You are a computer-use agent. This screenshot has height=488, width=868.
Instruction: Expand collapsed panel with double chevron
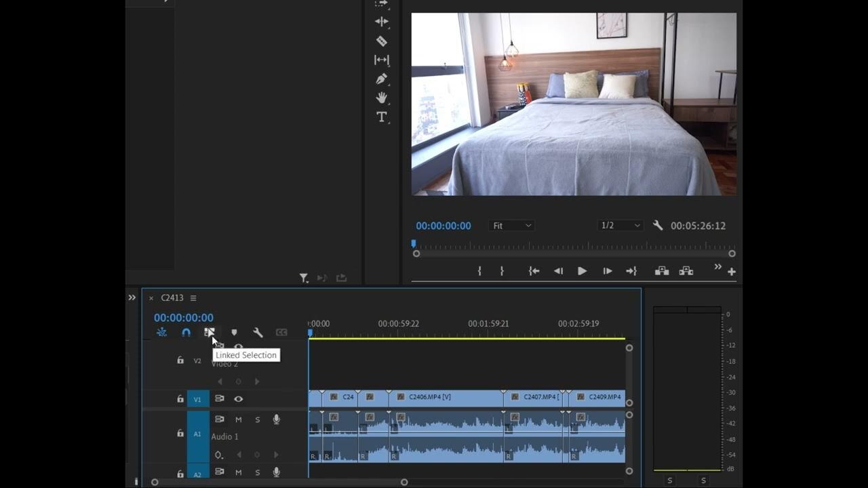click(132, 298)
